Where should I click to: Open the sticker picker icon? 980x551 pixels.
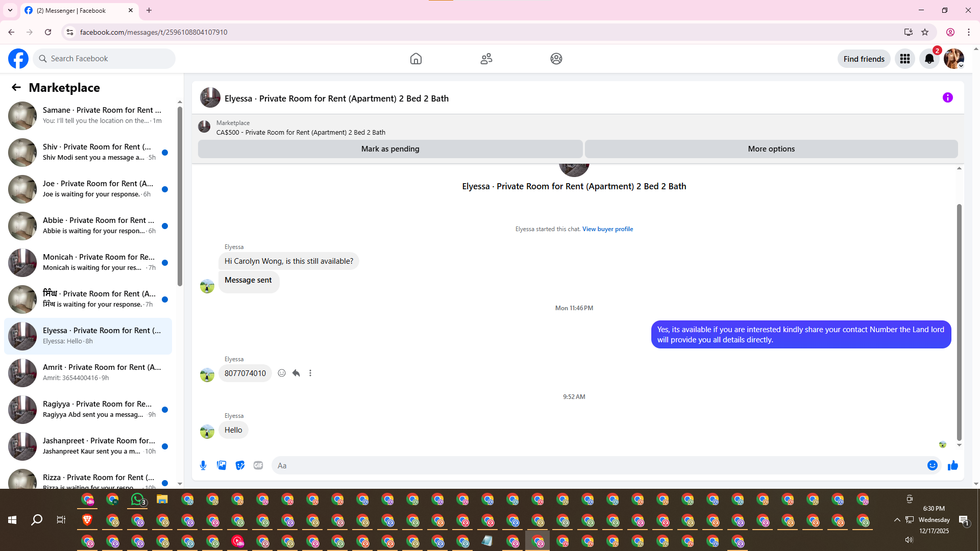240,465
